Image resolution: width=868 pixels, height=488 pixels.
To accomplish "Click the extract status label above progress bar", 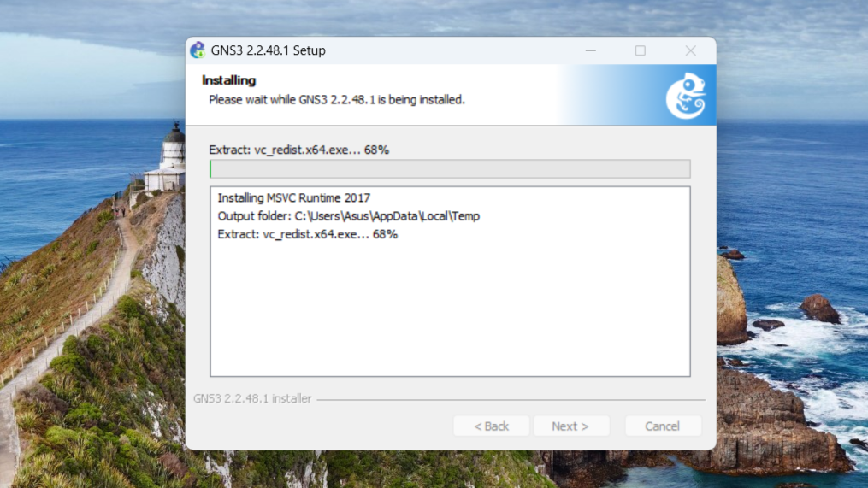I will [299, 150].
